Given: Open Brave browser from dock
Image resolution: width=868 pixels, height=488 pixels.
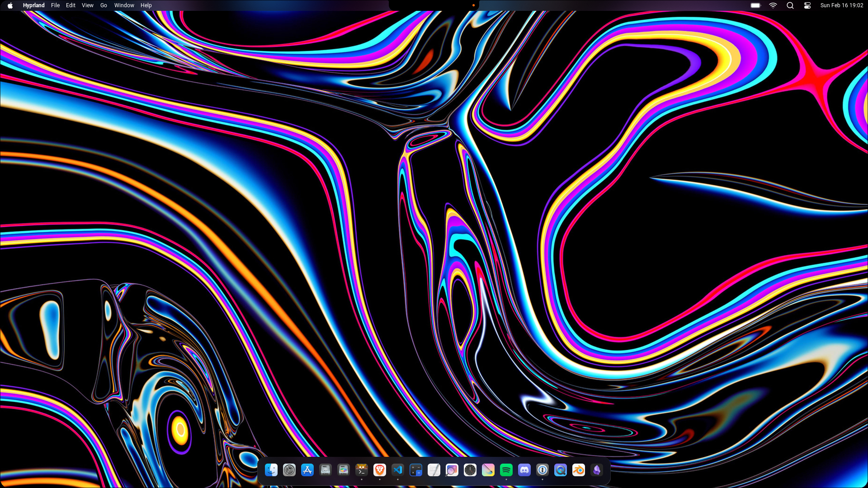Looking at the screenshot, I should point(380,470).
